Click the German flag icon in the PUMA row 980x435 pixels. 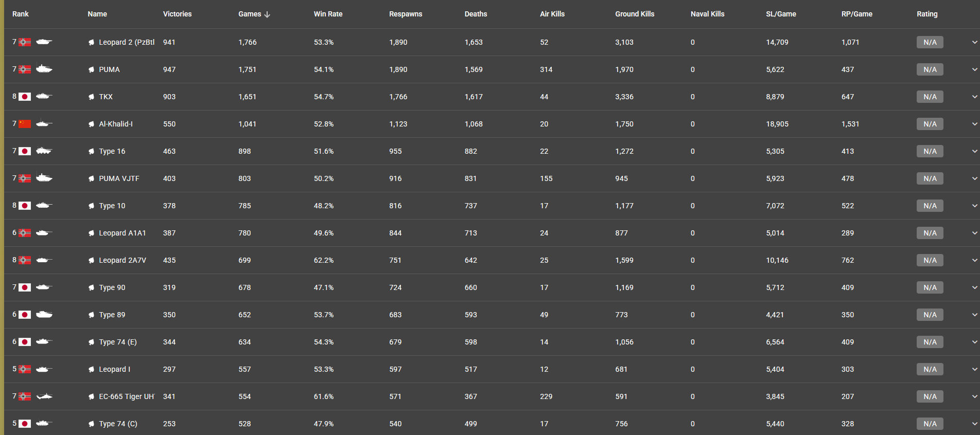pyautogui.click(x=25, y=69)
